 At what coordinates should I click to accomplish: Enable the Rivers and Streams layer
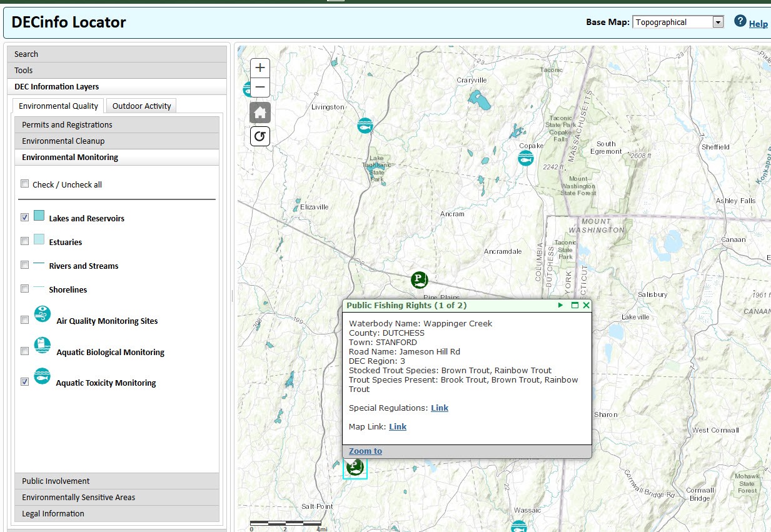click(25, 264)
